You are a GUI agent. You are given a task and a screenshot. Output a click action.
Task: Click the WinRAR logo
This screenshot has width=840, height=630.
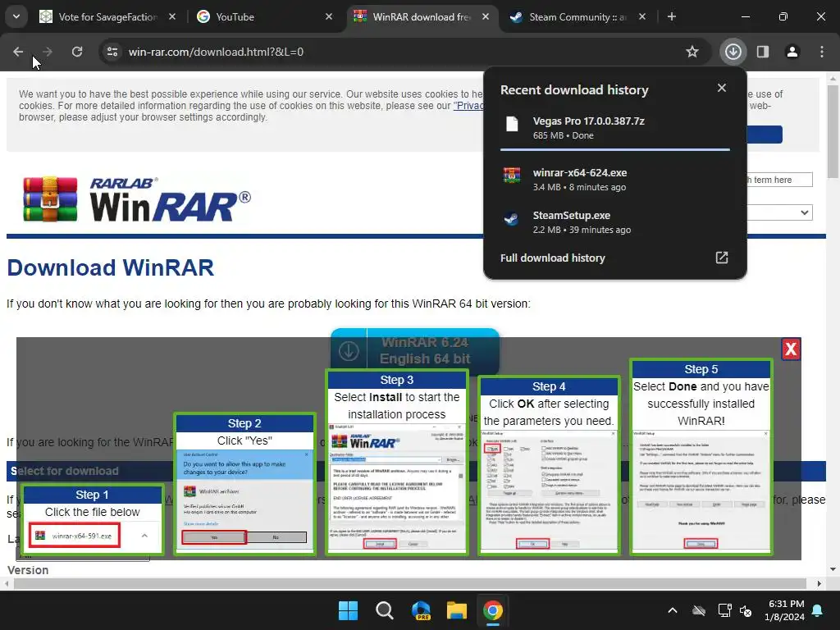click(137, 199)
